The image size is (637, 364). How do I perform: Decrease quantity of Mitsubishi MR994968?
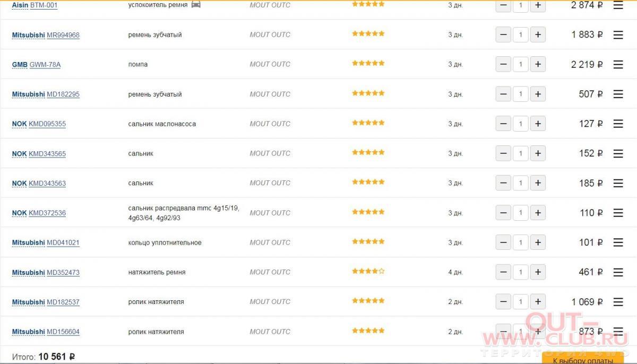pyautogui.click(x=503, y=34)
